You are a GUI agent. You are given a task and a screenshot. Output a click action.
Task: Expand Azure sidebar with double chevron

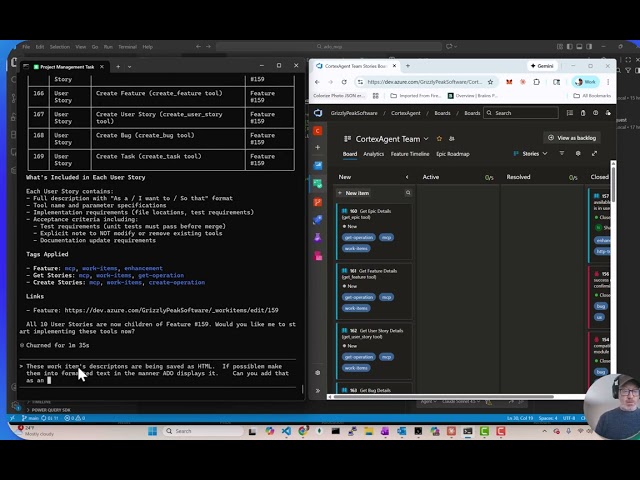click(x=318, y=391)
